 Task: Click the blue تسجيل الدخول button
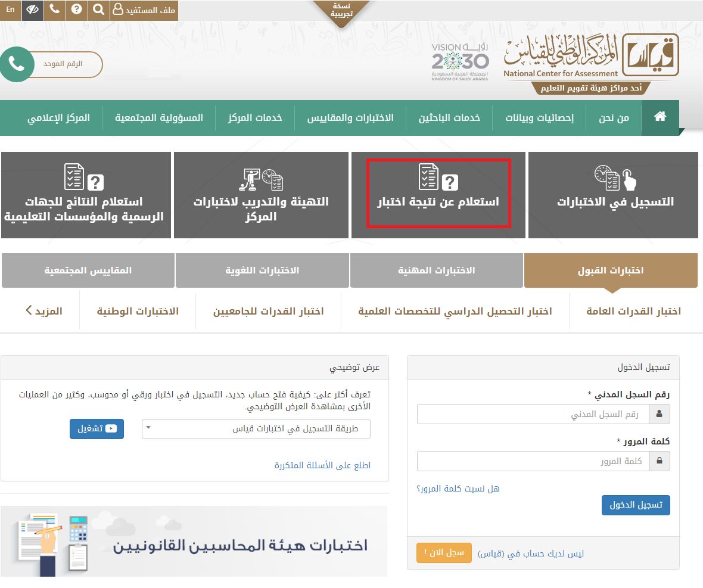[x=636, y=505]
